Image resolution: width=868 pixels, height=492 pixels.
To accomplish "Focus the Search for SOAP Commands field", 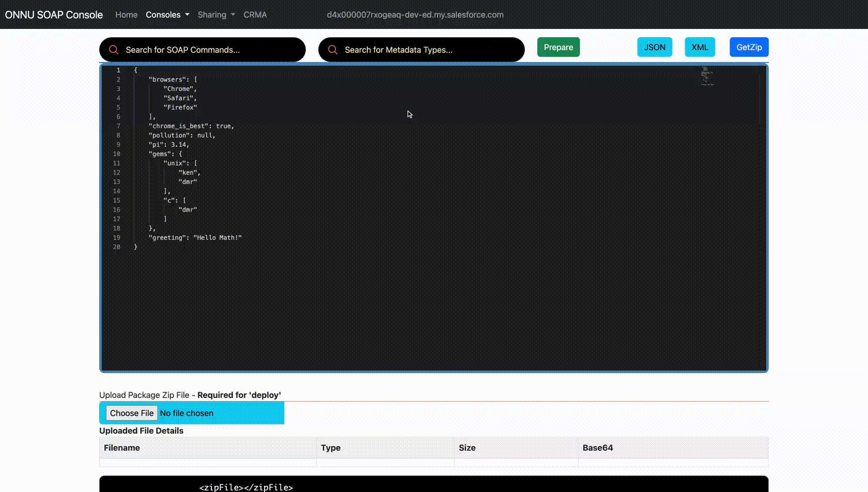I will tap(203, 50).
